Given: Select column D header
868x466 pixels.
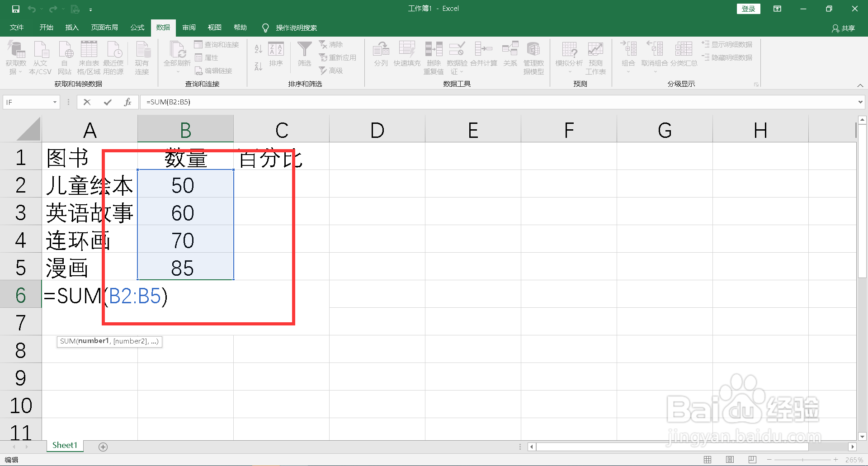Looking at the screenshot, I should click(377, 130).
